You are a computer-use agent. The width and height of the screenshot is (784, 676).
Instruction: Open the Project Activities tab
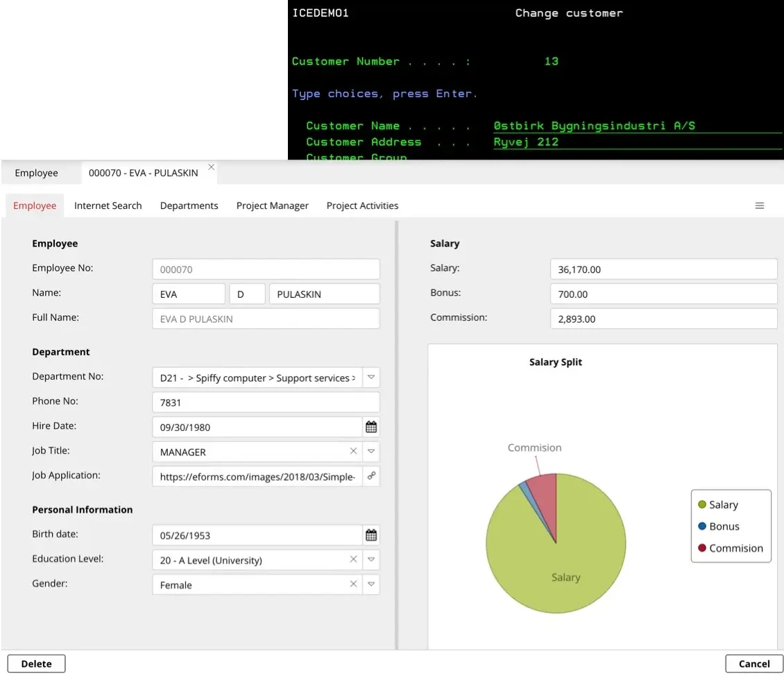362,205
